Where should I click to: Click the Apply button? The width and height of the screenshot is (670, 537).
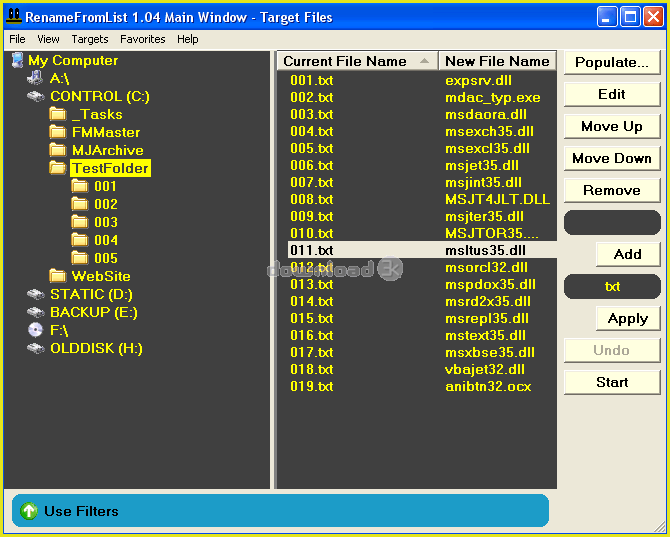pyautogui.click(x=628, y=319)
